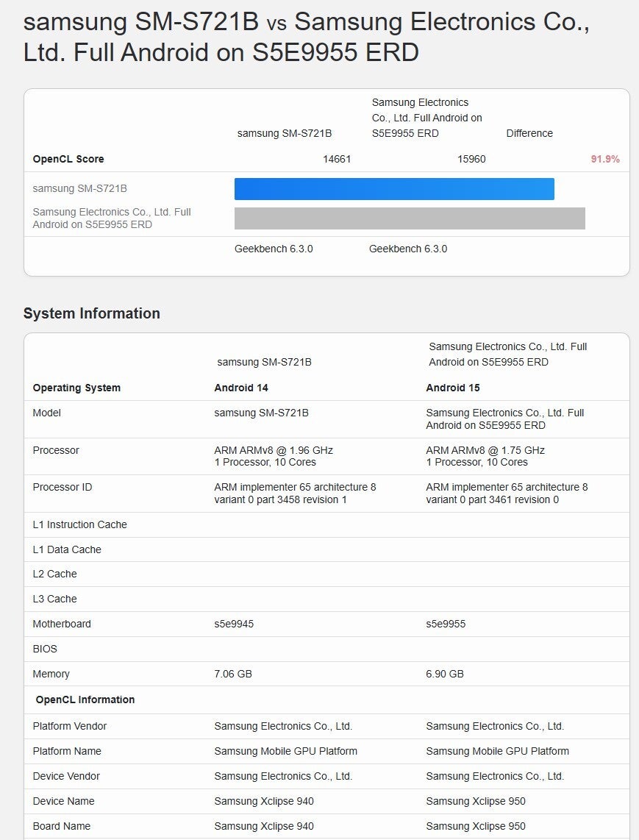639x840 pixels.
Task: Click the "ARM ARMv8 @ 1.75 GHz" processor cell
Action: (x=485, y=456)
